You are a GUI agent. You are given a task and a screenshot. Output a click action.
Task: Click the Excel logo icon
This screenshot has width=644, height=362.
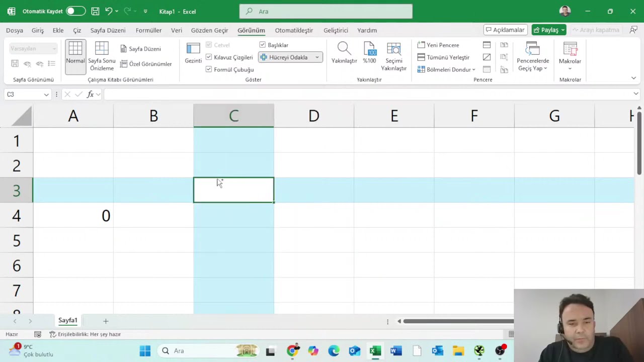[x=11, y=11]
